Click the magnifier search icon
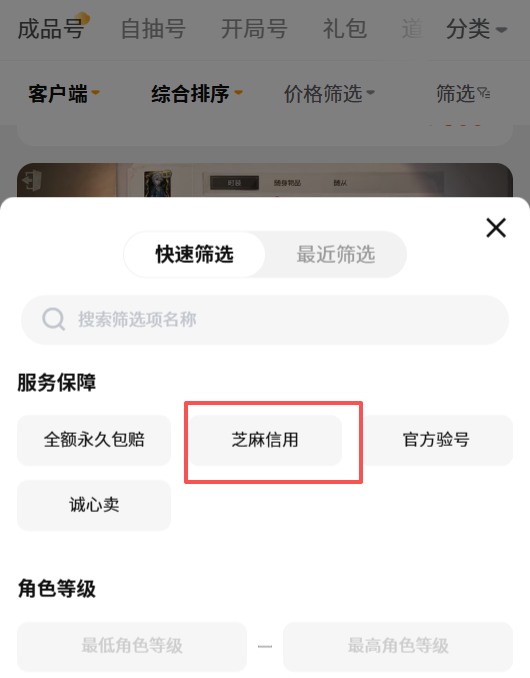The image size is (530, 678). [54, 320]
